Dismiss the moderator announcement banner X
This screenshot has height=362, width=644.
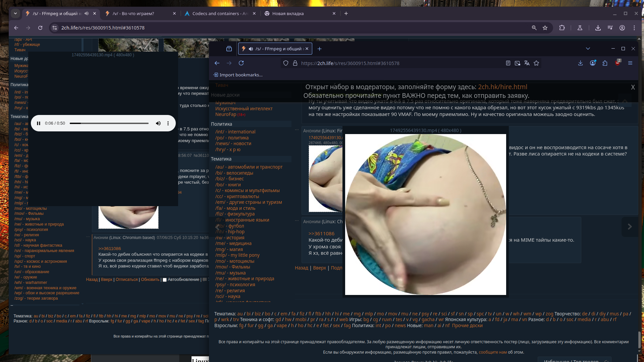point(633,87)
